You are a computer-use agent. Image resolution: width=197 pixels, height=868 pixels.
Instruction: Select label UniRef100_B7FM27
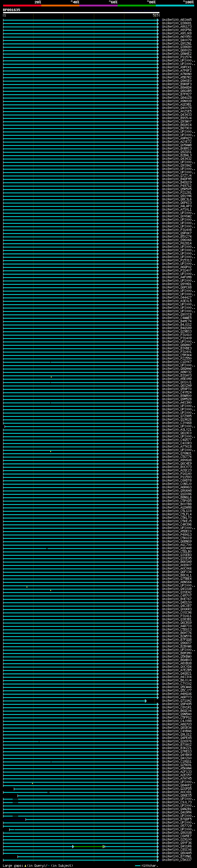176,94
